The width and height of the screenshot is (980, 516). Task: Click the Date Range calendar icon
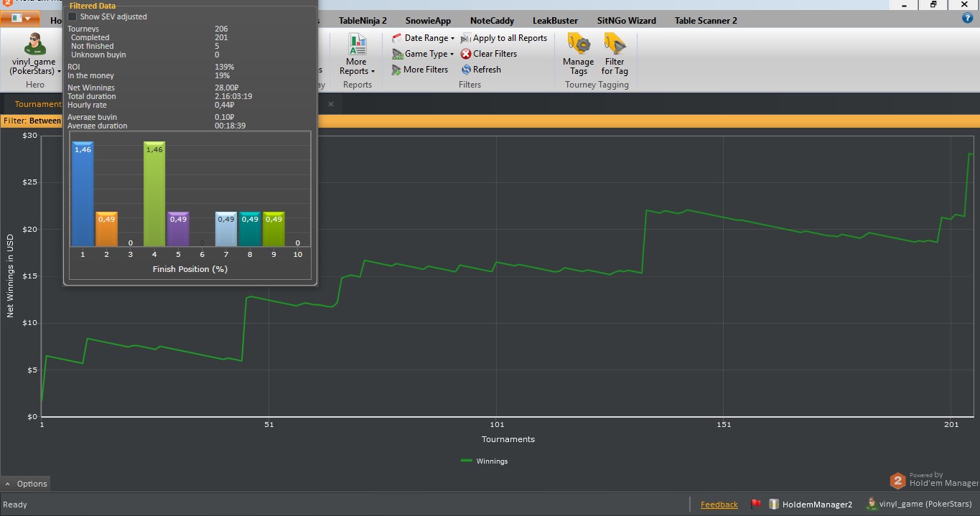(x=397, y=38)
